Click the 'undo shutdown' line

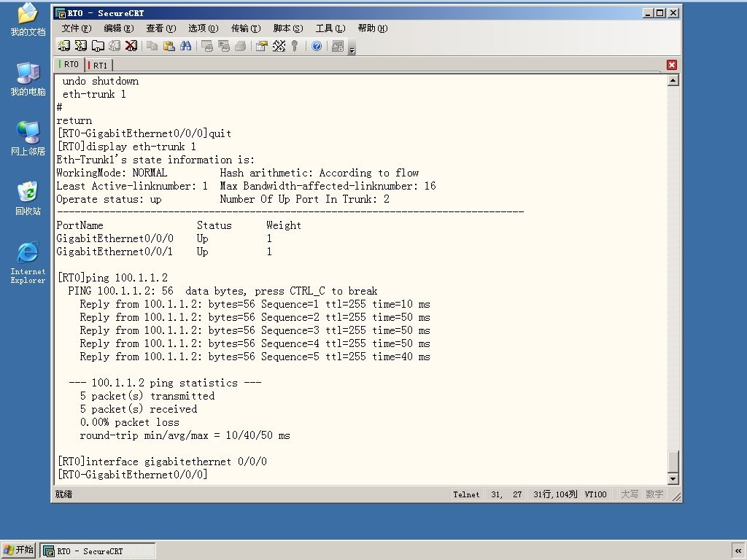click(x=101, y=81)
